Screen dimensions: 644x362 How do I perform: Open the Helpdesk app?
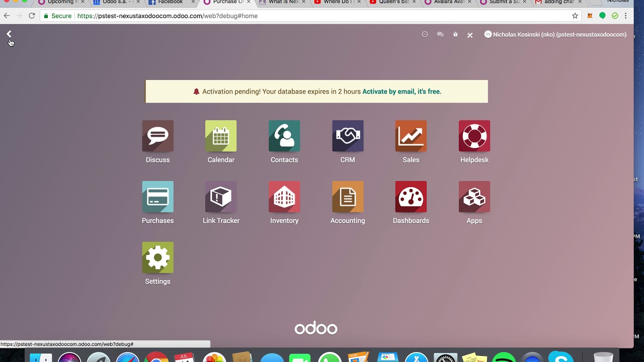point(474,136)
